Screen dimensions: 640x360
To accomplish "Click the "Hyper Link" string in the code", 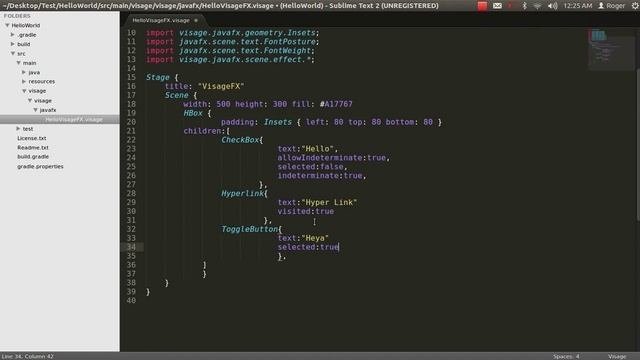I will (x=329, y=202).
